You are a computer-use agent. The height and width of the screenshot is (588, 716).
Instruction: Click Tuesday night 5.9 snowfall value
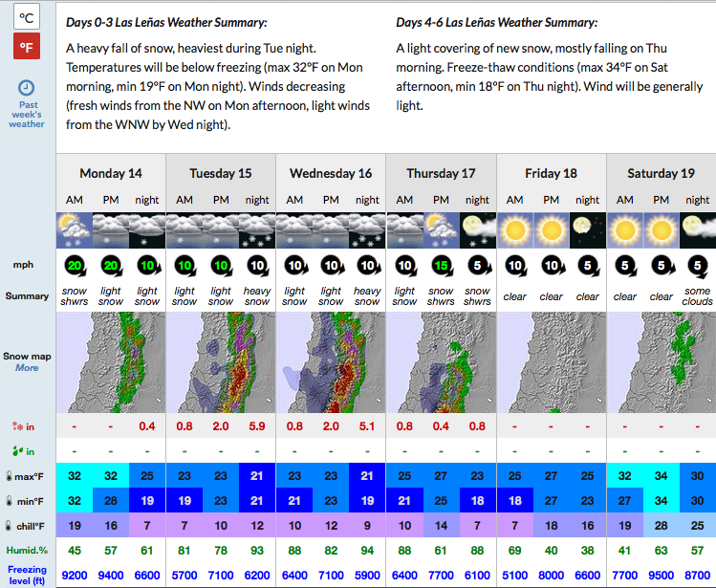tap(257, 426)
